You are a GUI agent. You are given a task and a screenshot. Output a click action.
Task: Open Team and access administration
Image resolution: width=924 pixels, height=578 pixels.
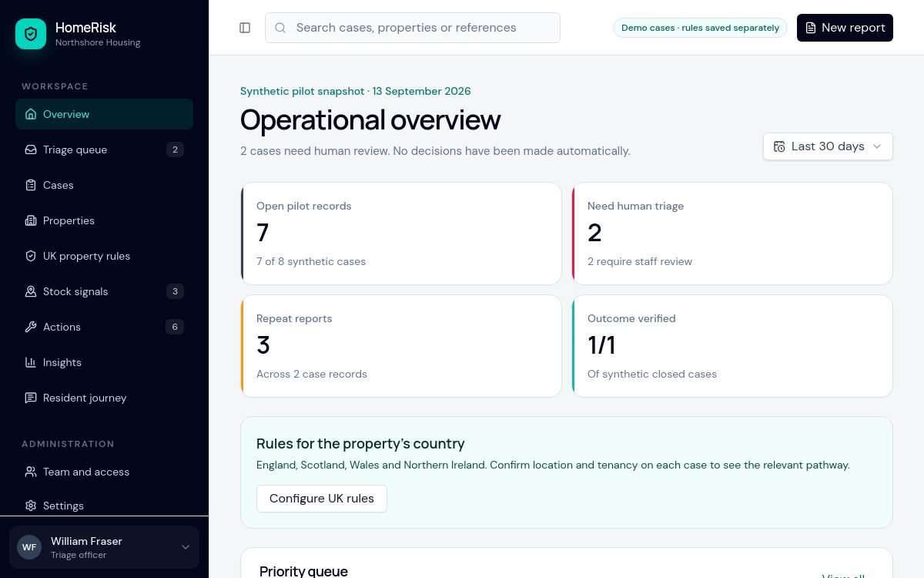click(104, 472)
